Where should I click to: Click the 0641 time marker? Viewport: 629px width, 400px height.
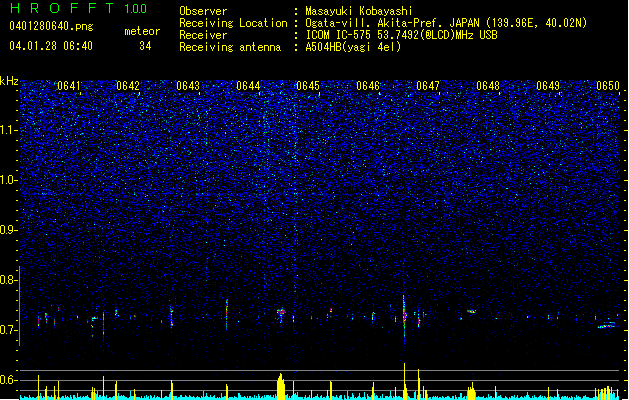[x=69, y=86]
